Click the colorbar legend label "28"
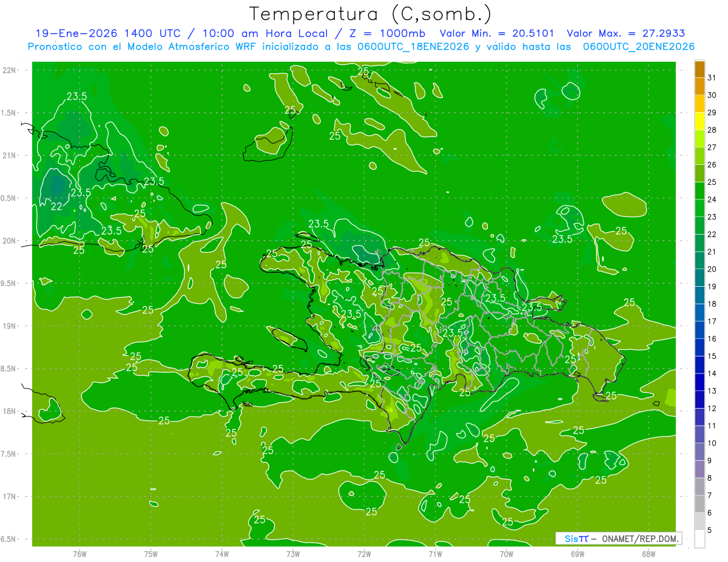The image size is (728, 562). [712, 130]
